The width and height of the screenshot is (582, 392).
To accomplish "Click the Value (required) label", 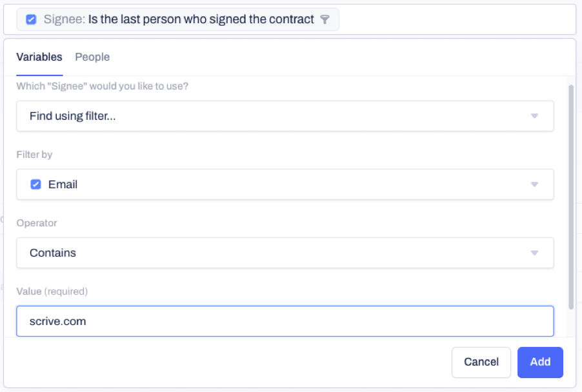I will tap(52, 291).
